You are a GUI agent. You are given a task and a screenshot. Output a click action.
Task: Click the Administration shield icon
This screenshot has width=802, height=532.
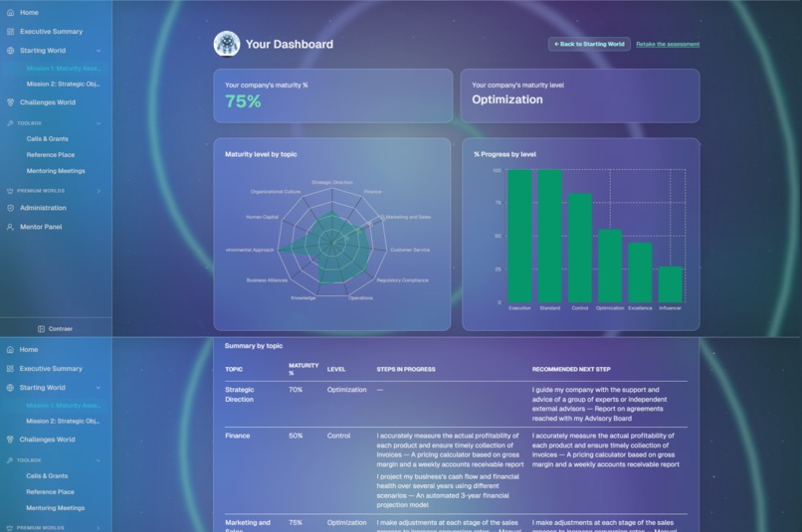point(10,208)
